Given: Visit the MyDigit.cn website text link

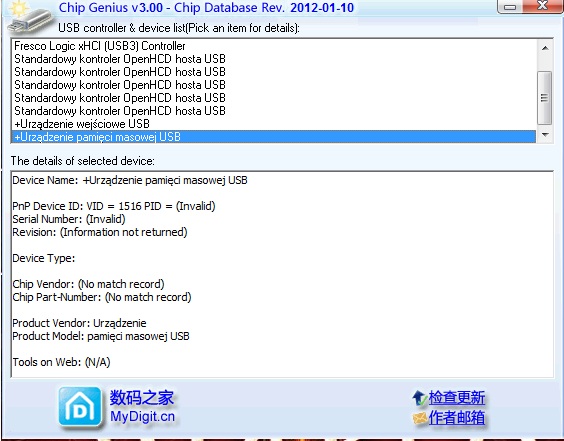Looking at the screenshot, I should pos(142,417).
